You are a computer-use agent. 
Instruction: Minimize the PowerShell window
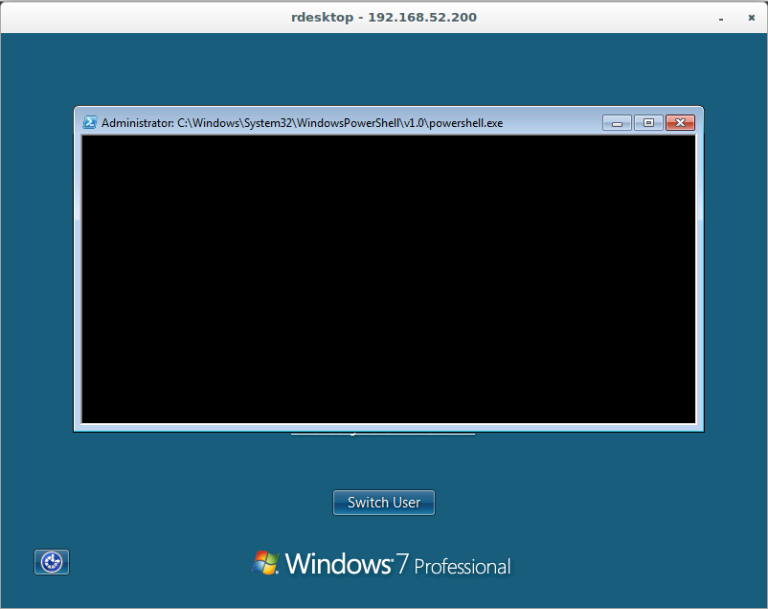coord(617,123)
